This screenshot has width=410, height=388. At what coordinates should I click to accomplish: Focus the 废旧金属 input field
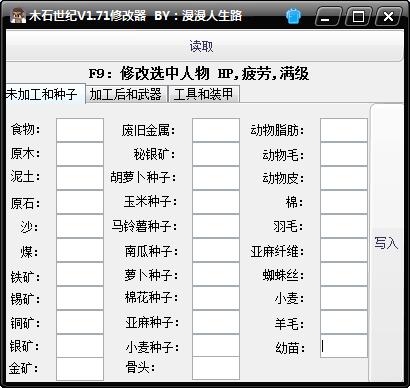click(216, 130)
